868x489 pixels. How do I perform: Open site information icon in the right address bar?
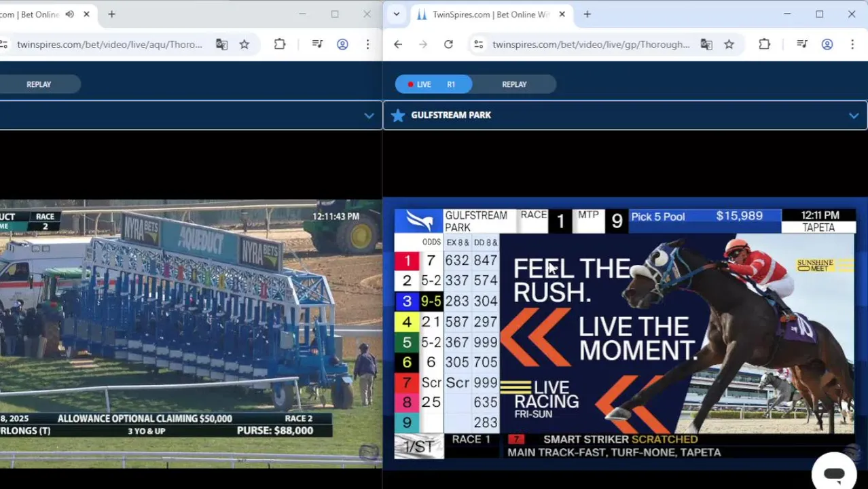tap(479, 44)
